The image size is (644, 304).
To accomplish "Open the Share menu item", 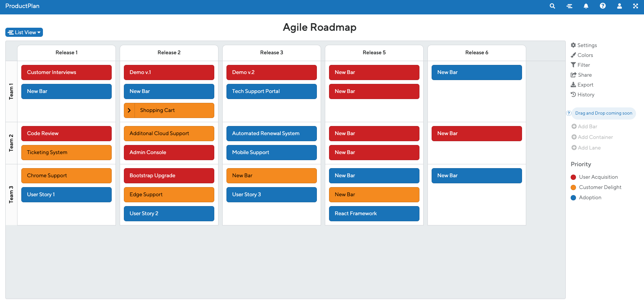I will tap(581, 75).
